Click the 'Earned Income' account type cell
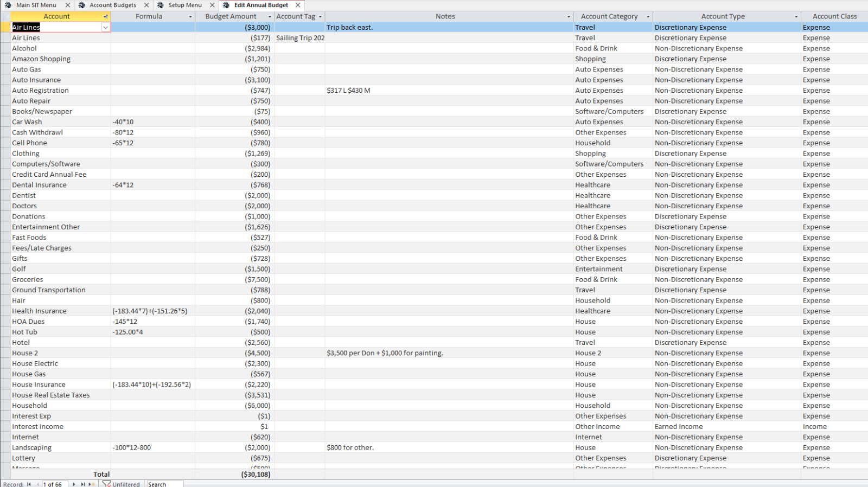This screenshot has height=487, width=868. coord(726,427)
